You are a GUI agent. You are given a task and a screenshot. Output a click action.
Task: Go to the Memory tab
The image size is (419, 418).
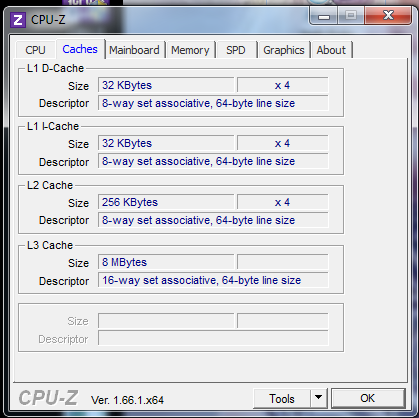click(190, 50)
